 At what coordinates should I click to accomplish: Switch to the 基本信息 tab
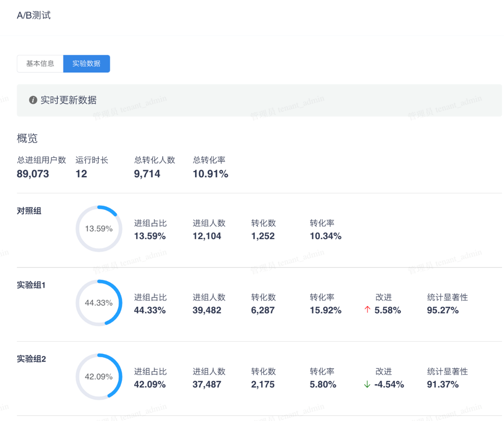tap(40, 64)
